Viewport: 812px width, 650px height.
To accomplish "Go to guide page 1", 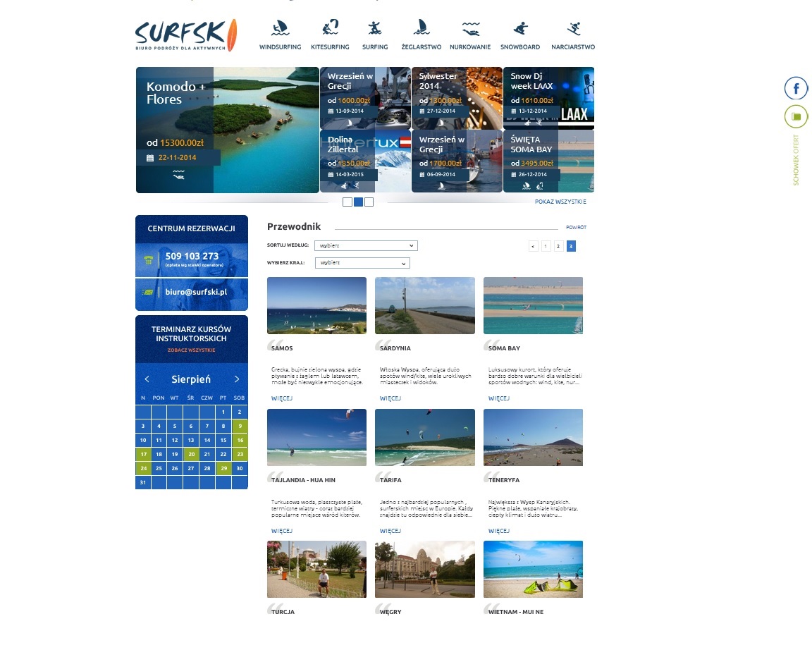I will pos(546,246).
